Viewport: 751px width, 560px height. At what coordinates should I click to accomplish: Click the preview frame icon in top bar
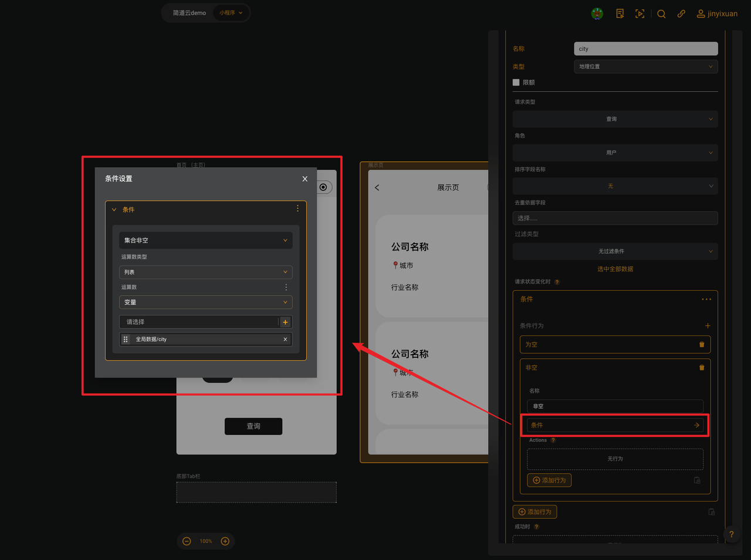pyautogui.click(x=640, y=13)
